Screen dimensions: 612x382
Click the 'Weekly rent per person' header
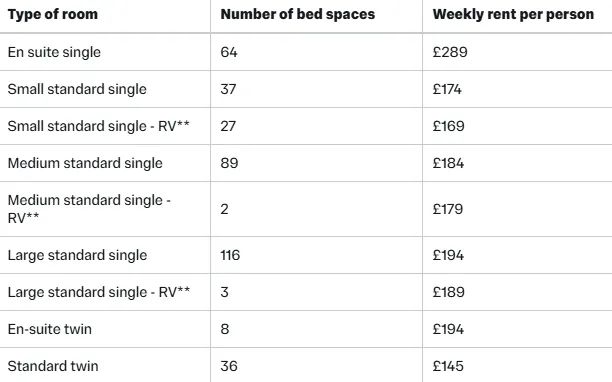point(513,14)
